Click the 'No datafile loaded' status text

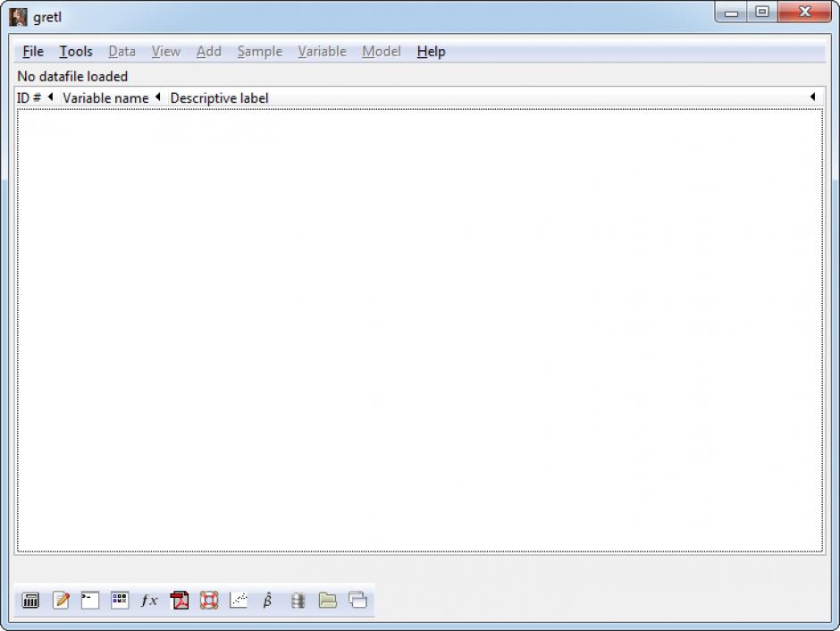click(x=72, y=76)
